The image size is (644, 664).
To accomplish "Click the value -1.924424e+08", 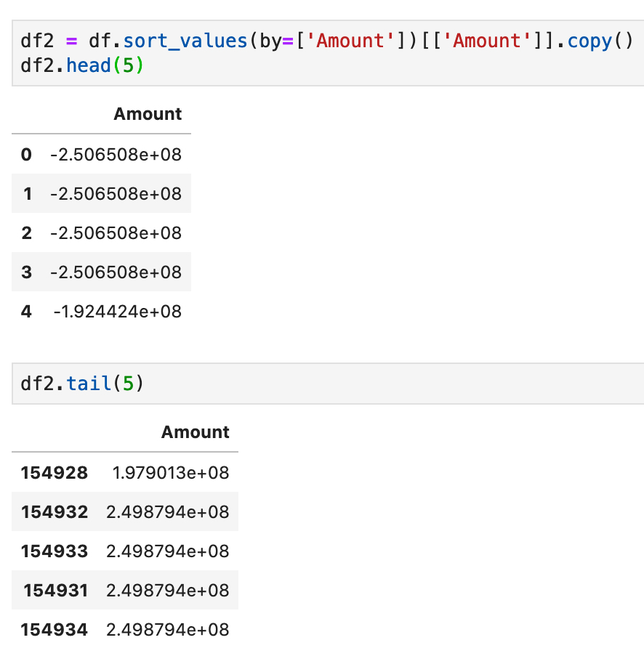I will click(117, 312).
